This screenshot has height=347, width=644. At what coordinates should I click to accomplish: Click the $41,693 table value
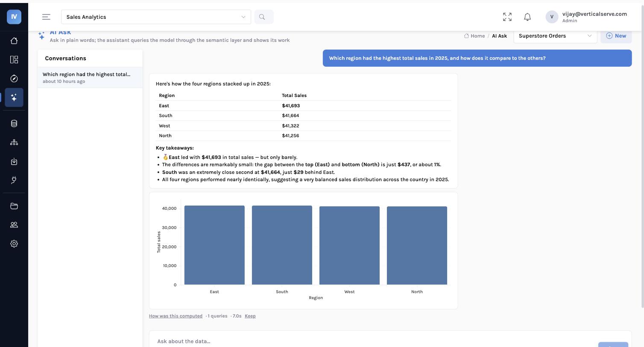(x=291, y=106)
